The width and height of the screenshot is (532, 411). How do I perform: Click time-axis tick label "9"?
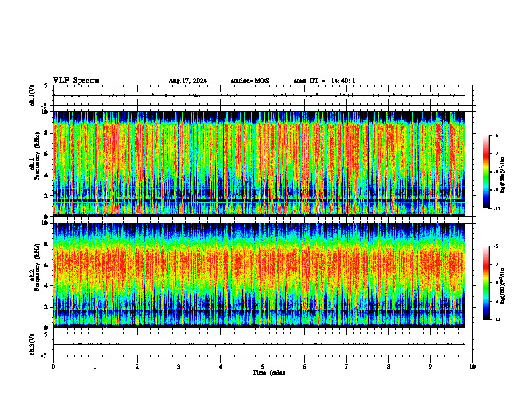pos(430,367)
